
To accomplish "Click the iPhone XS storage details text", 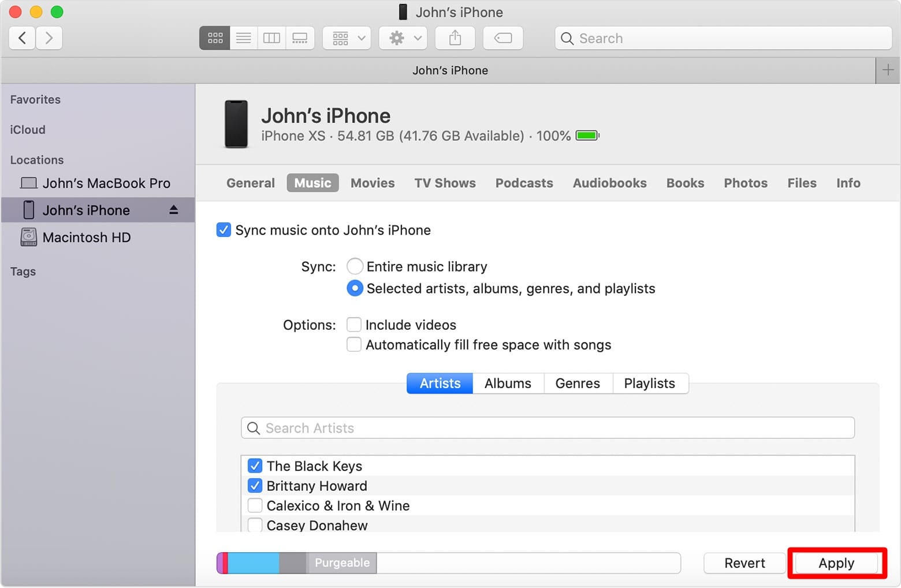I will (416, 136).
